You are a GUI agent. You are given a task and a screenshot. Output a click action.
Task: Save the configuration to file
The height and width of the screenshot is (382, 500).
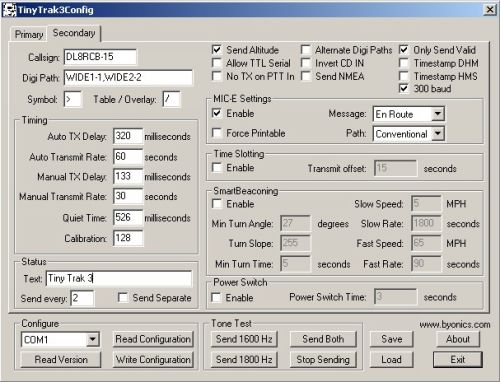coord(391,339)
